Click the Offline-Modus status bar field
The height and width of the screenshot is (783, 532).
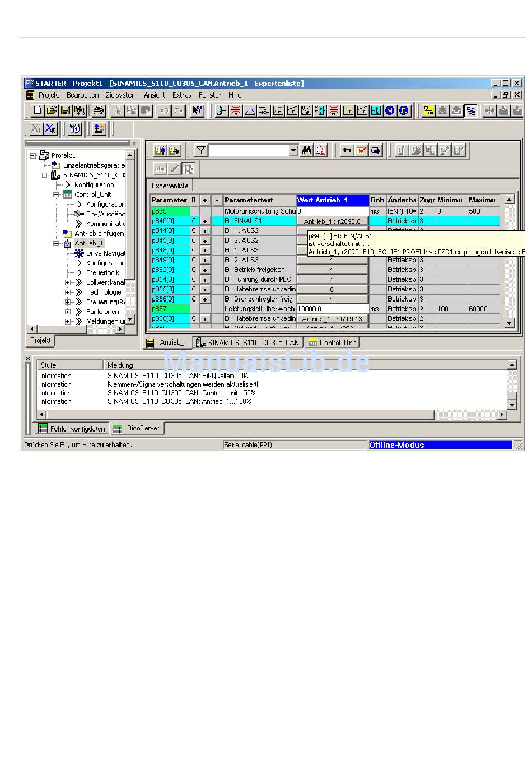440,445
